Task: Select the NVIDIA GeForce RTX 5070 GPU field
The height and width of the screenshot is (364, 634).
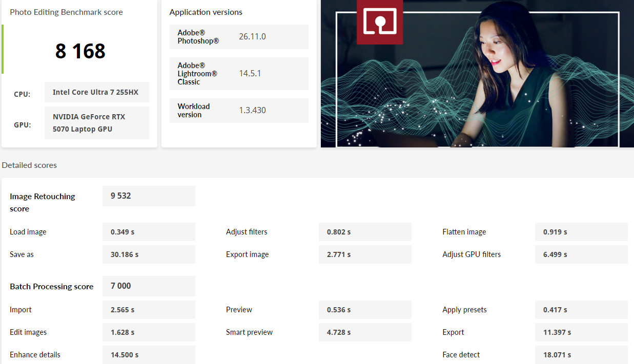Action: coord(96,123)
